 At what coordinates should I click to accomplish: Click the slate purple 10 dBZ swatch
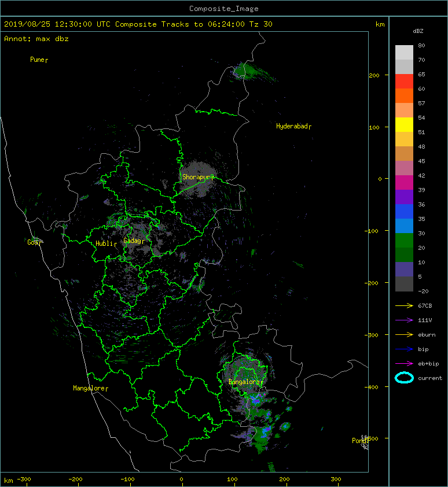click(x=404, y=269)
